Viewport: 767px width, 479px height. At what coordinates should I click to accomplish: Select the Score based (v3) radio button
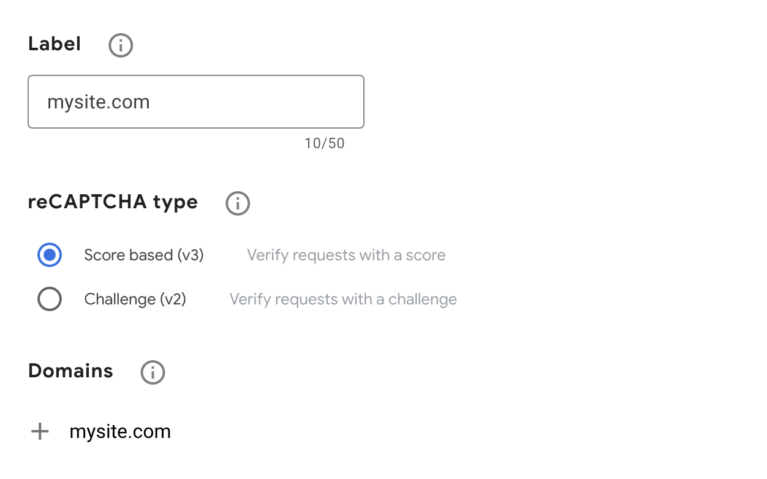[49, 255]
